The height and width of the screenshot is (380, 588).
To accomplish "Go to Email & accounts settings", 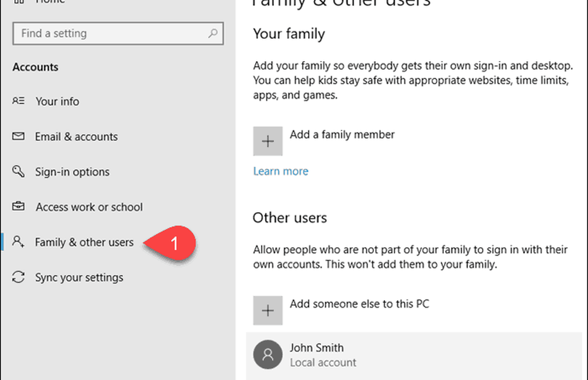I will pos(76,137).
